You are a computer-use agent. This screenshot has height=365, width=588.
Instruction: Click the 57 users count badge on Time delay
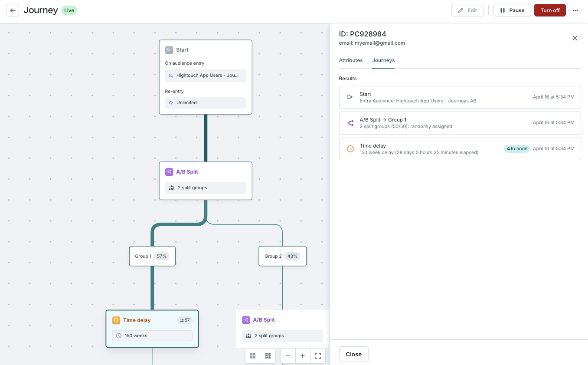pyautogui.click(x=185, y=320)
